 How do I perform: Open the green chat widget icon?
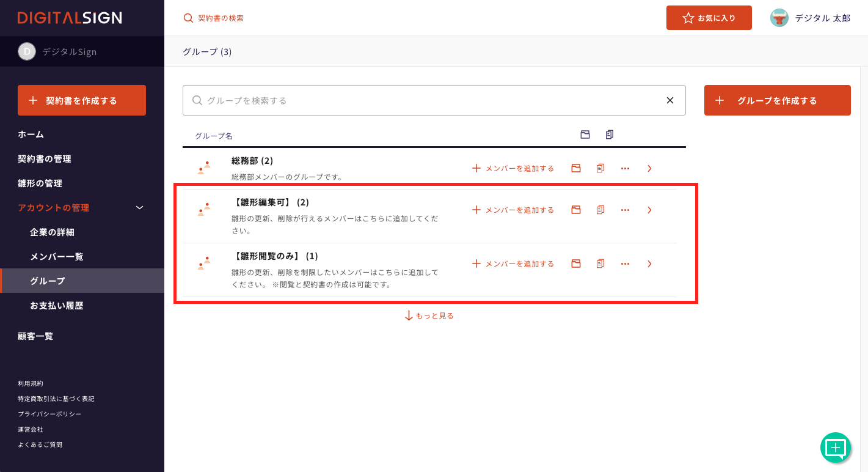(835, 448)
